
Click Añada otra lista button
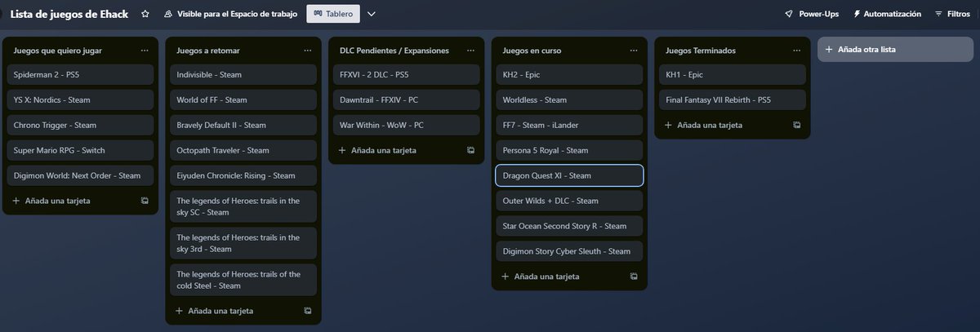point(894,50)
